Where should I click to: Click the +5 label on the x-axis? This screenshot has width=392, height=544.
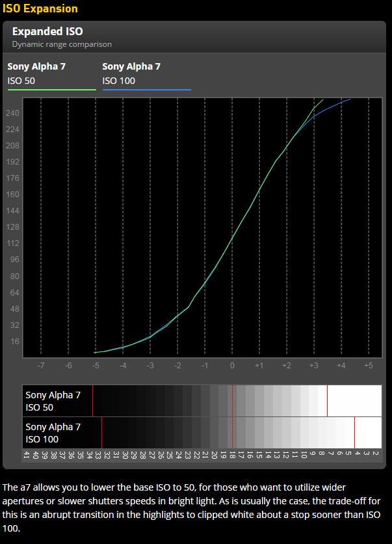pyautogui.click(x=369, y=365)
